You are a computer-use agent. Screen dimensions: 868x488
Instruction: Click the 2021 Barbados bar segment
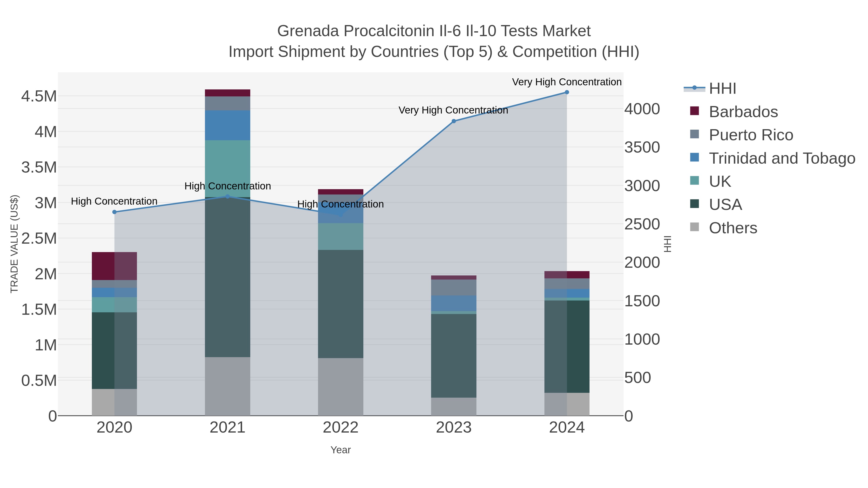227,93
